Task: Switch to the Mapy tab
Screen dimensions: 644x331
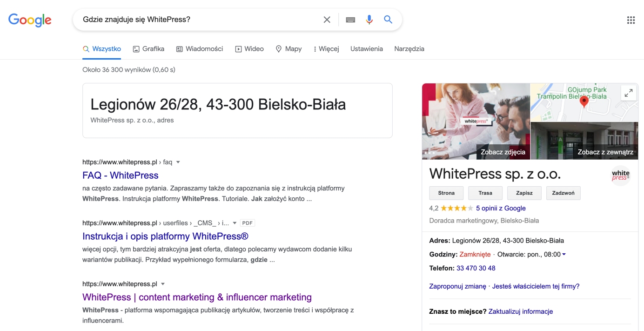Action: coord(288,49)
